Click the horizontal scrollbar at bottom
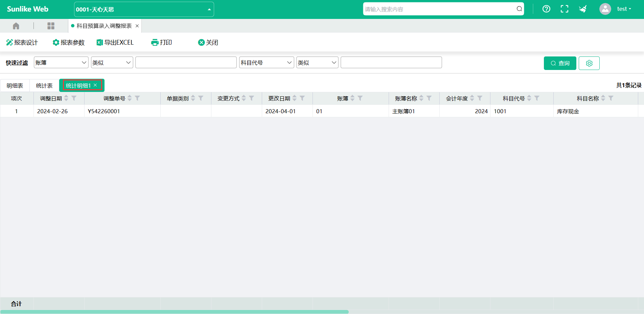The height and width of the screenshot is (314, 644). click(x=174, y=312)
